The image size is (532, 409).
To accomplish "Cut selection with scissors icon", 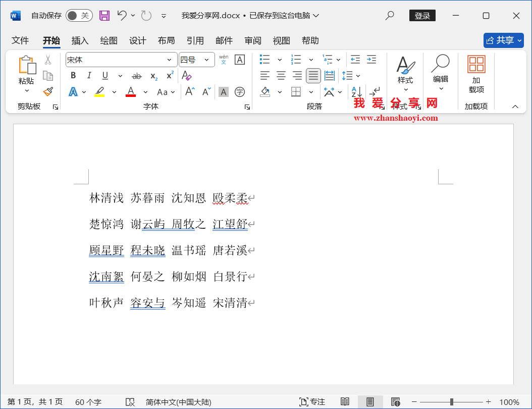I will point(48,60).
